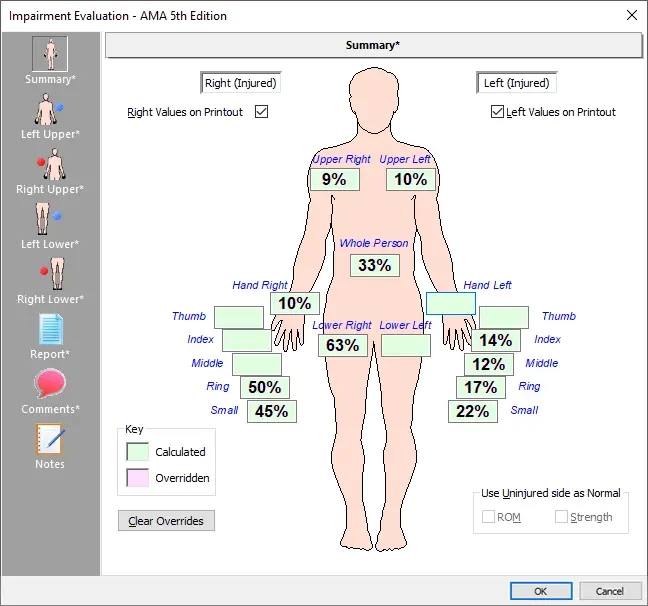Click the green Calculated key swatch
This screenshot has width=648, height=606.
click(138, 452)
